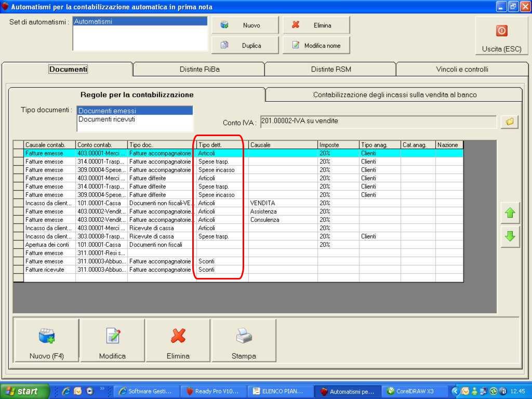Open the Distinte RiBa tab

tap(199, 69)
